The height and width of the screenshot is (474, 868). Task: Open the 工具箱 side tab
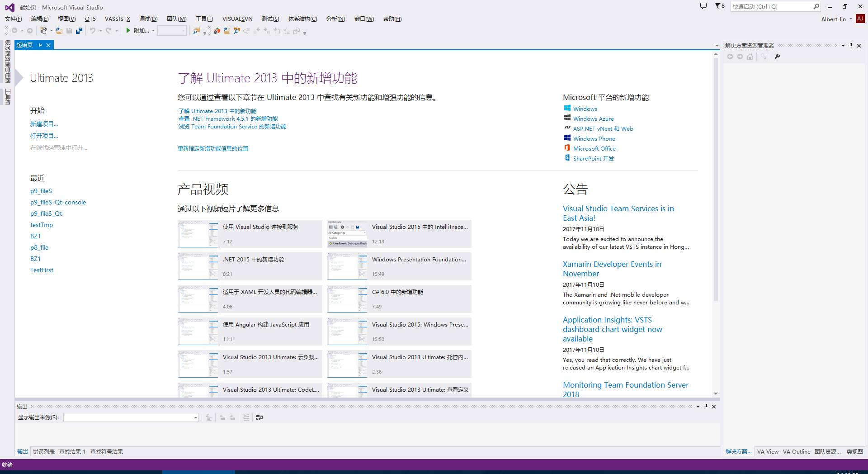coord(8,97)
